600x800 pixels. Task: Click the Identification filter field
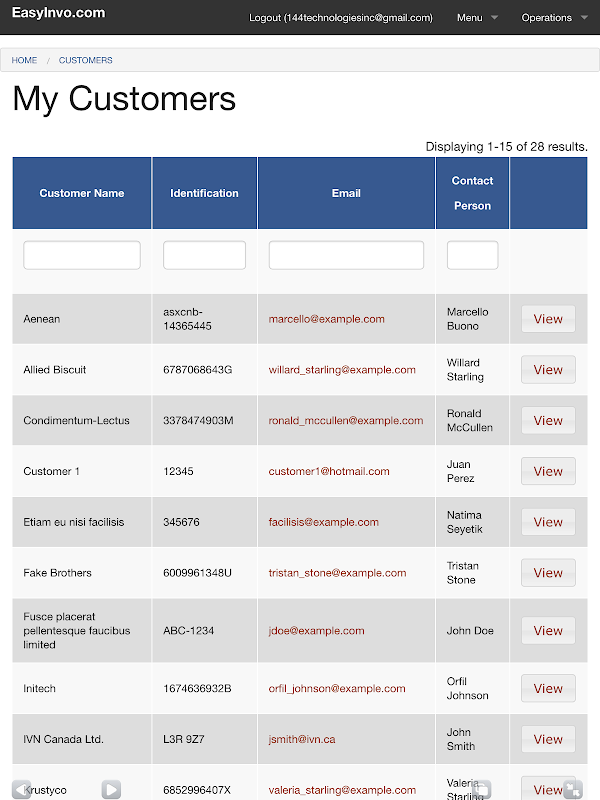(x=204, y=255)
